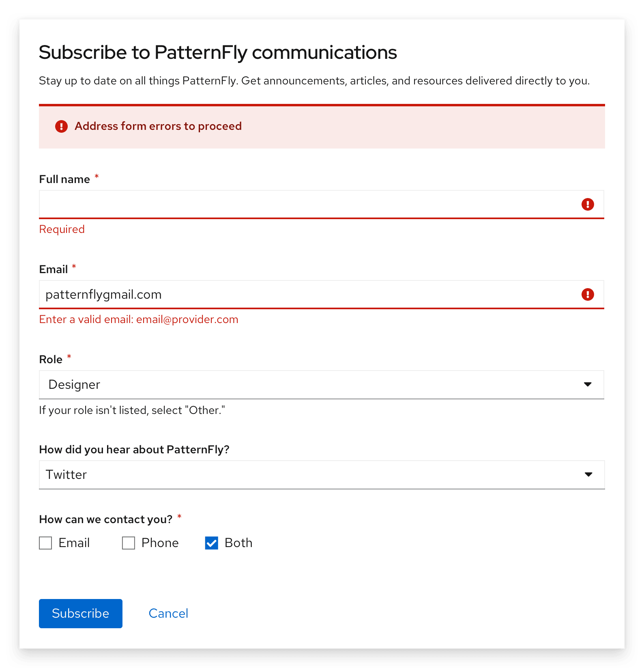Click the caret arrow of Twitter select
The height and width of the screenshot is (668, 644).
(x=588, y=475)
